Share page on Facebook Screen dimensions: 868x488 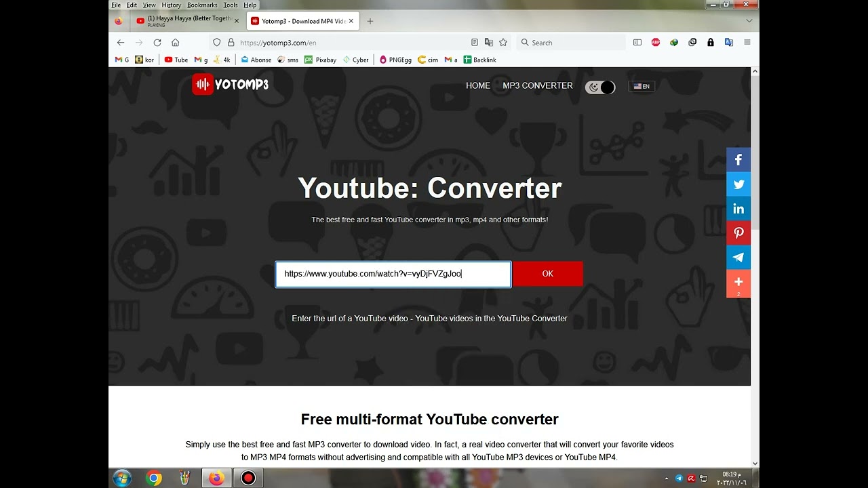(738, 160)
